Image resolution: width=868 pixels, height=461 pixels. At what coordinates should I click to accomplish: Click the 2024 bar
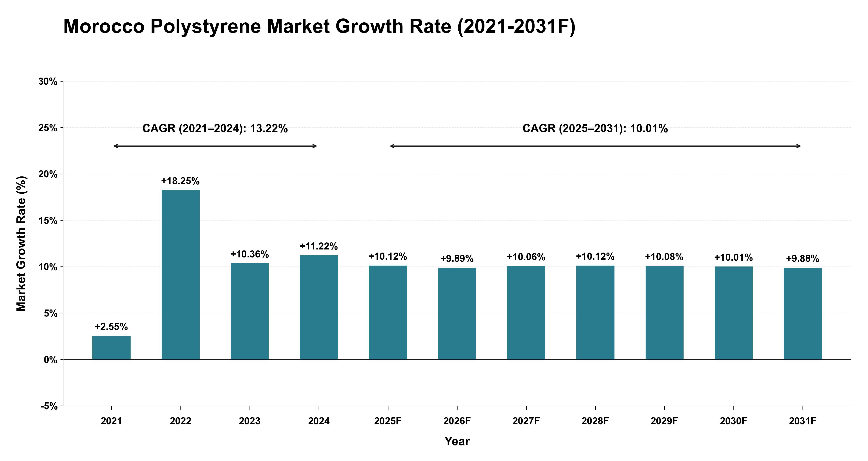click(319, 307)
